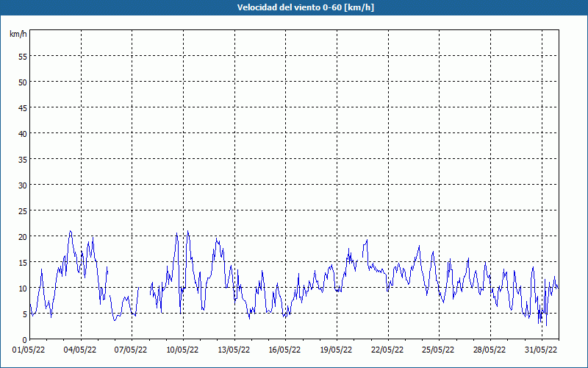Image resolution: width=588 pixels, height=368 pixels.
Task: Click the date label 28/05/22
Action: coord(490,350)
